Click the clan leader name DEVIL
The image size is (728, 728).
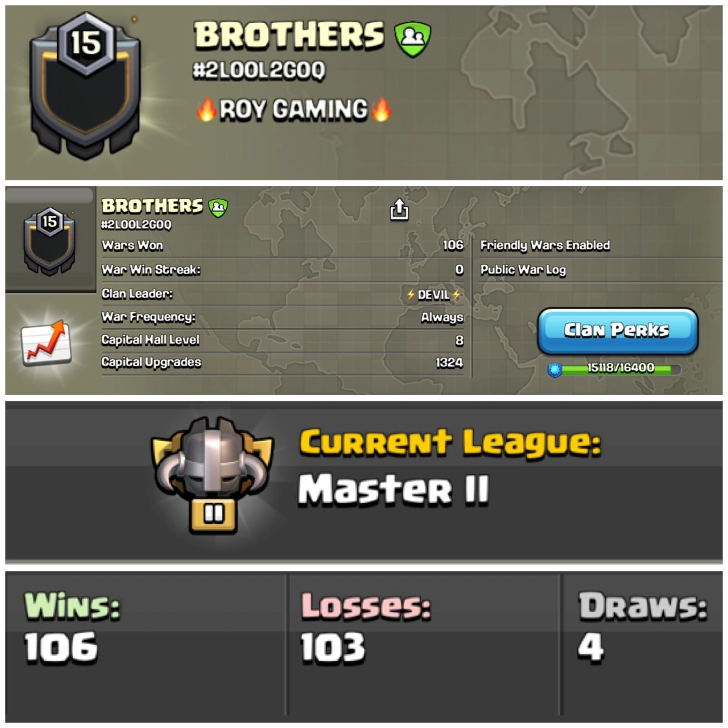[x=433, y=295]
